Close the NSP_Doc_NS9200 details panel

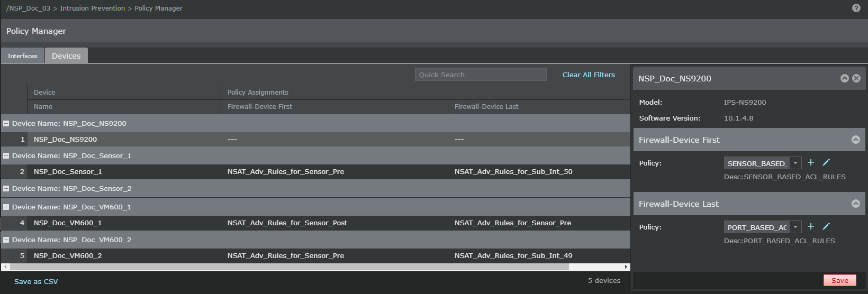point(856,78)
